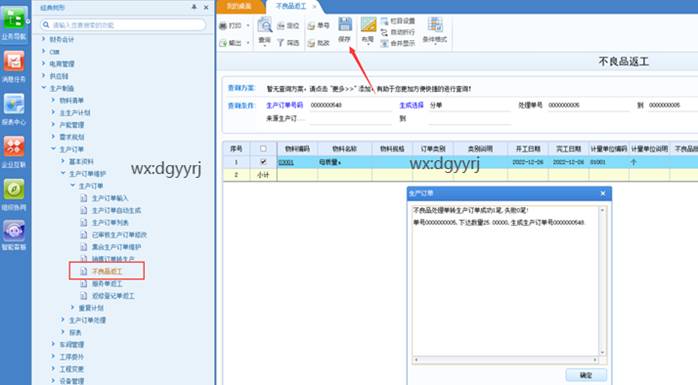Select 生产订单自动生成 in the tree
The image size is (698, 385).
pyautogui.click(x=116, y=210)
